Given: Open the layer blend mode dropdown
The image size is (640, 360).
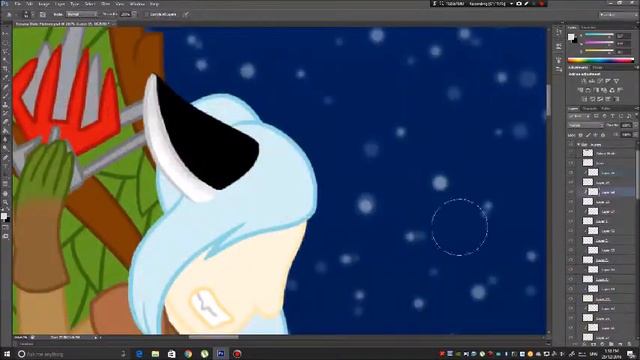Looking at the screenshot, I should tap(585, 125).
